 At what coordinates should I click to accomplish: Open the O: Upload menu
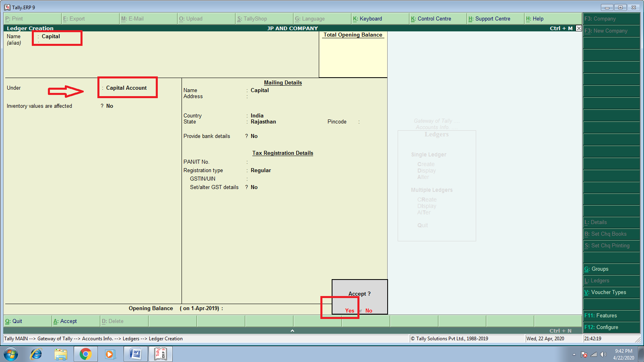[206, 19]
